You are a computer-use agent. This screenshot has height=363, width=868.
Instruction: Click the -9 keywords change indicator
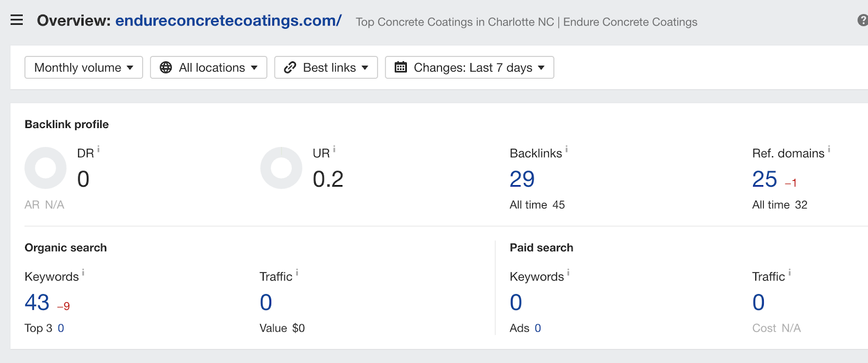click(x=63, y=307)
